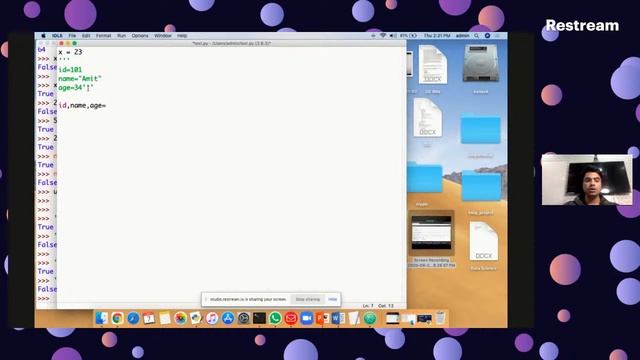Open the Apple menu

point(43,36)
